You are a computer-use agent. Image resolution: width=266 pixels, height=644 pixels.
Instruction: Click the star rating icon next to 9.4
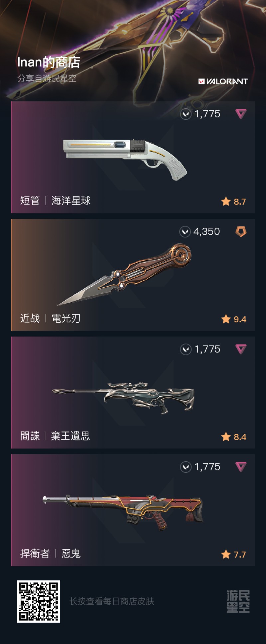[x=226, y=319]
